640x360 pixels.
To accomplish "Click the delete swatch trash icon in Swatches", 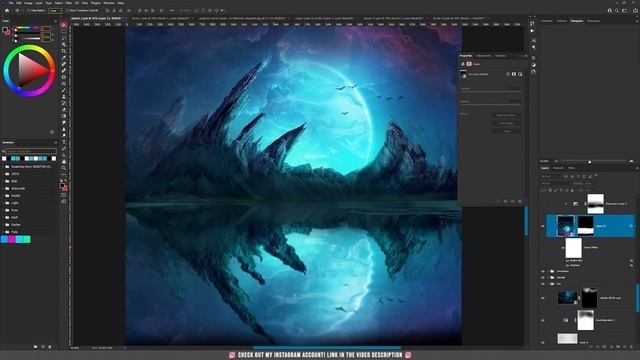I will click(50, 347).
